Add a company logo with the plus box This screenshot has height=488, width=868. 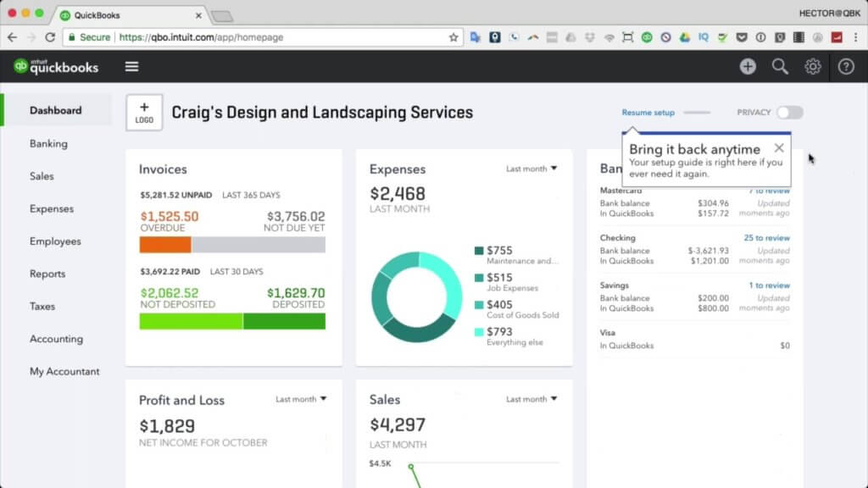click(144, 113)
